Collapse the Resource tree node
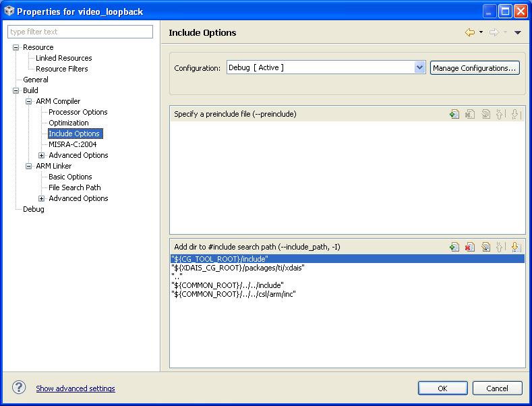 click(x=16, y=47)
